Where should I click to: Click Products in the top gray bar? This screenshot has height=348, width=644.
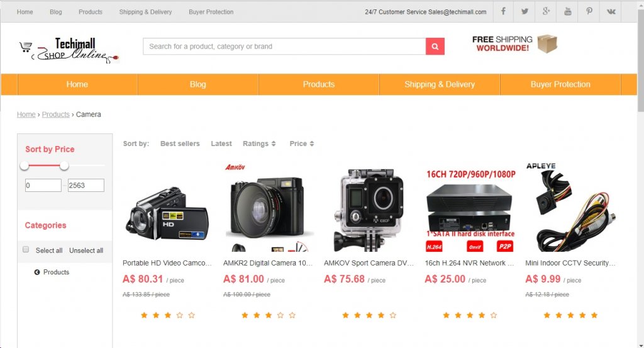click(x=91, y=12)
